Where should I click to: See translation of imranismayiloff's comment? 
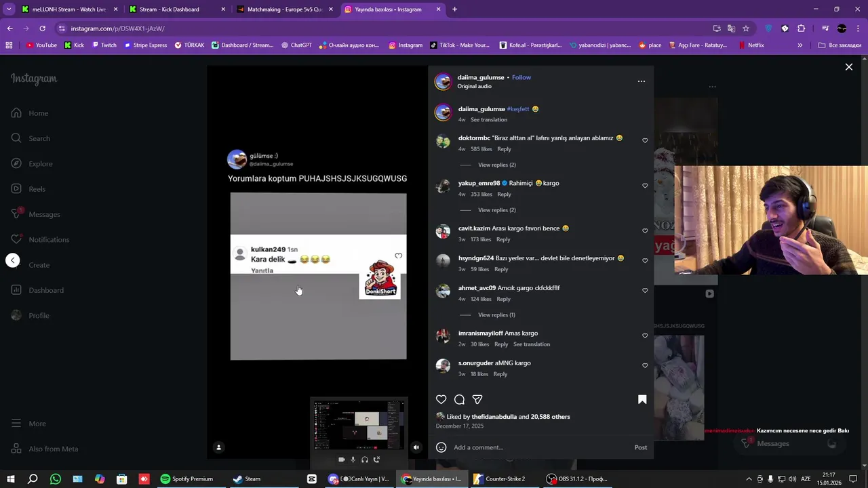(532, 344)
